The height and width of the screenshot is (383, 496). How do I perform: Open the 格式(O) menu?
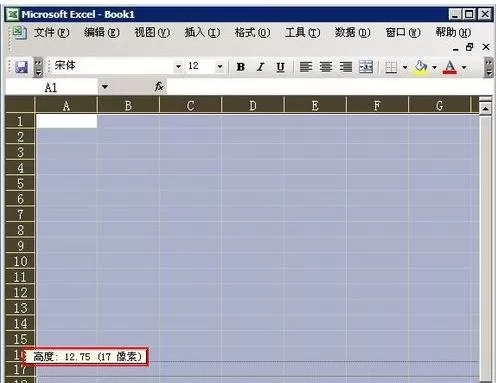[252, 33]
